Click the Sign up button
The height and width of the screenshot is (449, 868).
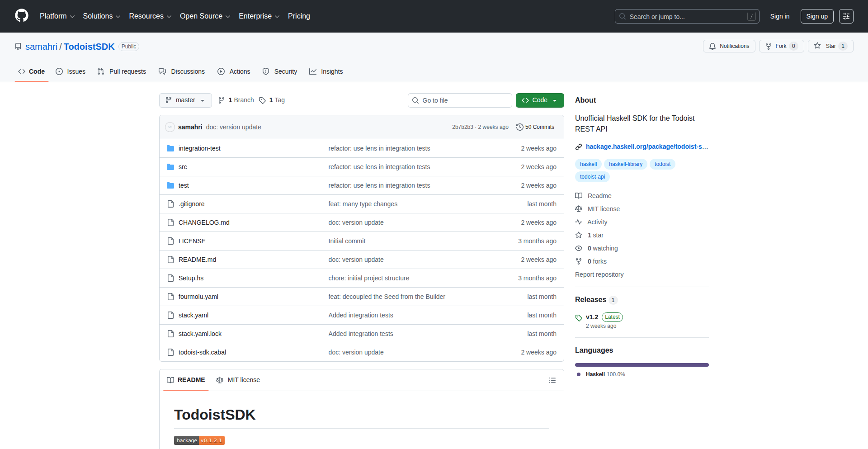pos(816,16)
